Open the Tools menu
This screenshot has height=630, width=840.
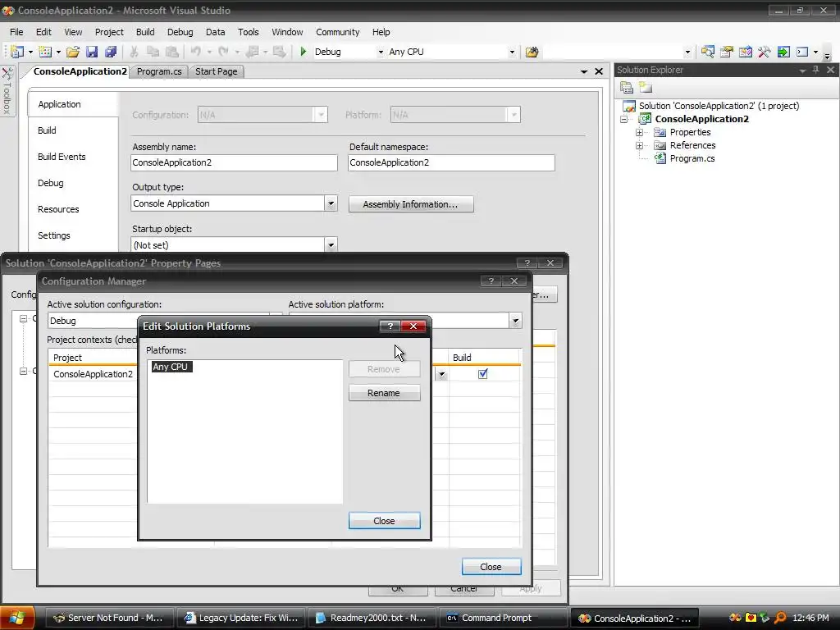(x=248, y=32)
